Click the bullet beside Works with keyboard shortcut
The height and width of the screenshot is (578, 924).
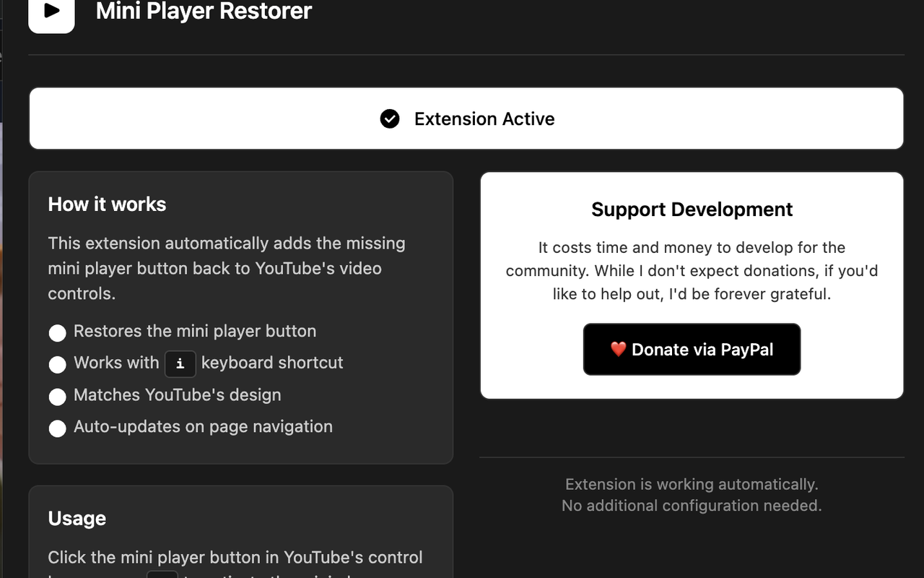57,364
